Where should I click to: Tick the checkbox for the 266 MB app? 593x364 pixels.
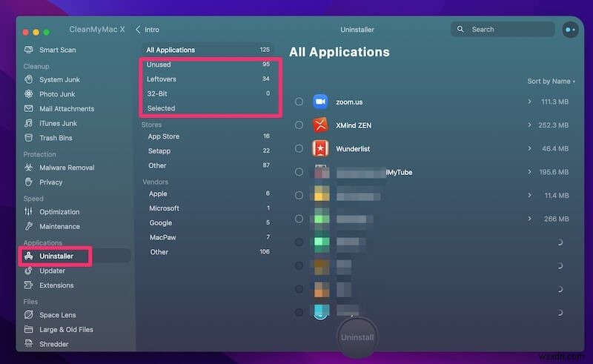(299, 219)
